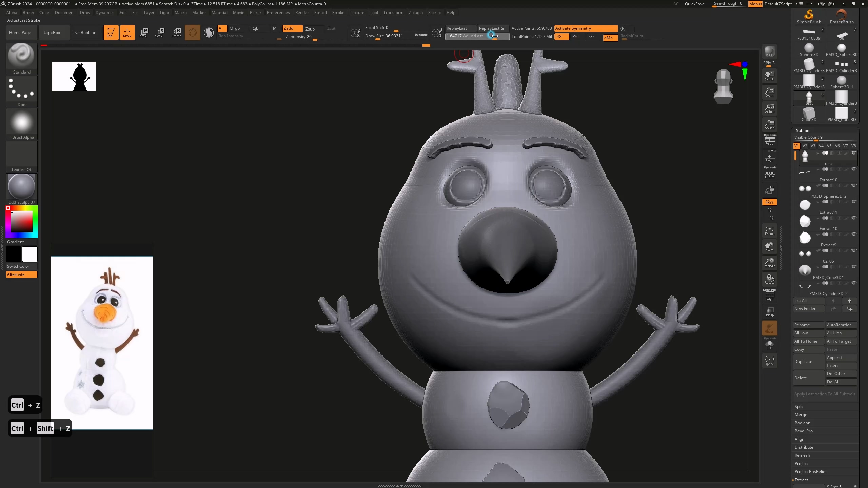Click the LightBox button
Image resolution: width=868 pixels, height=488 pixels.
click(52, 33)
